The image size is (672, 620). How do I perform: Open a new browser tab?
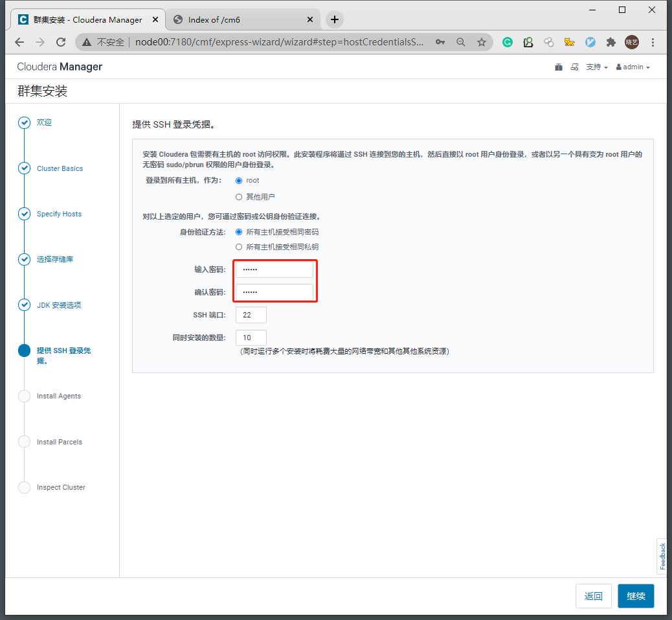[x=335, y=19]
